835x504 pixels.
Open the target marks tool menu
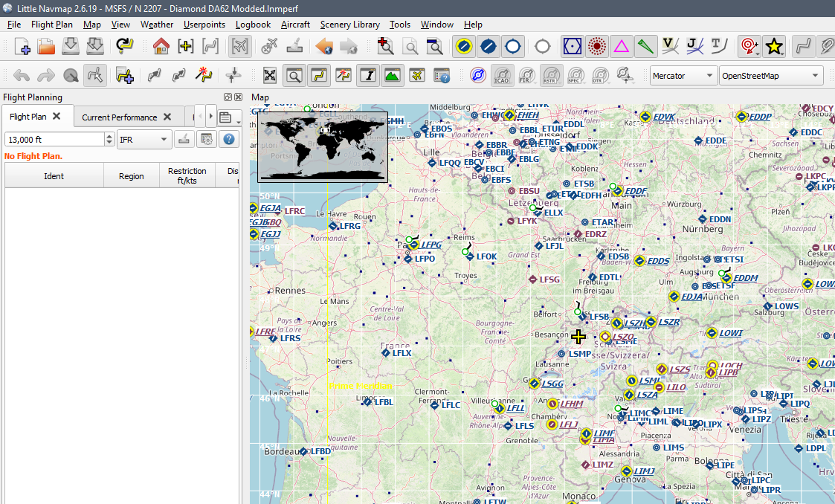click(749, 47)
